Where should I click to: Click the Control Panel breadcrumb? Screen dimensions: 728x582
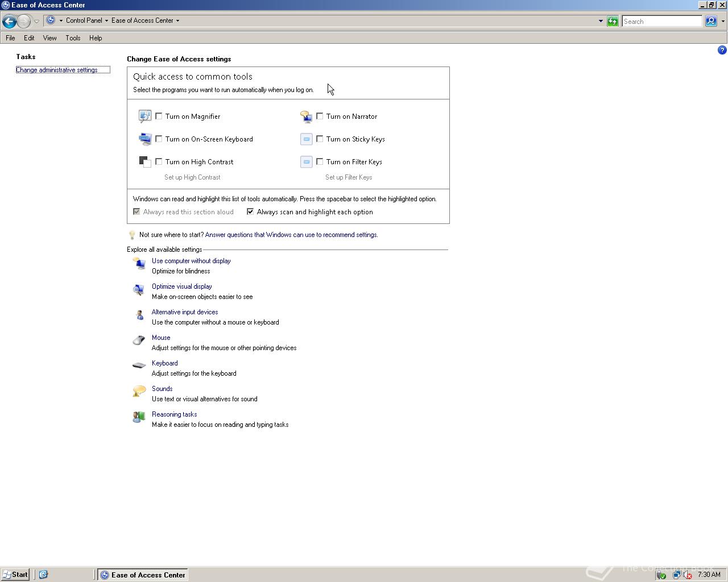(84, 20)
